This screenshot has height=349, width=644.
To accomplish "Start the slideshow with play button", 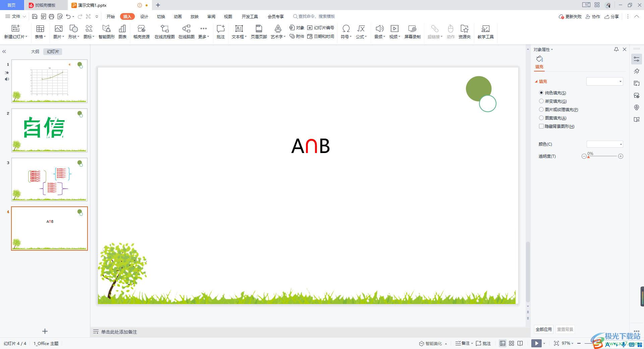I will pyautogui.click(x=536, y=343).
